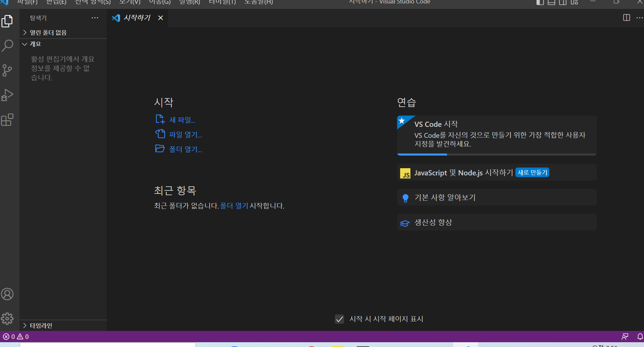Toggle primary sidebar layout icon
This screenshot has height=347, width=644.
click(540, 2)
